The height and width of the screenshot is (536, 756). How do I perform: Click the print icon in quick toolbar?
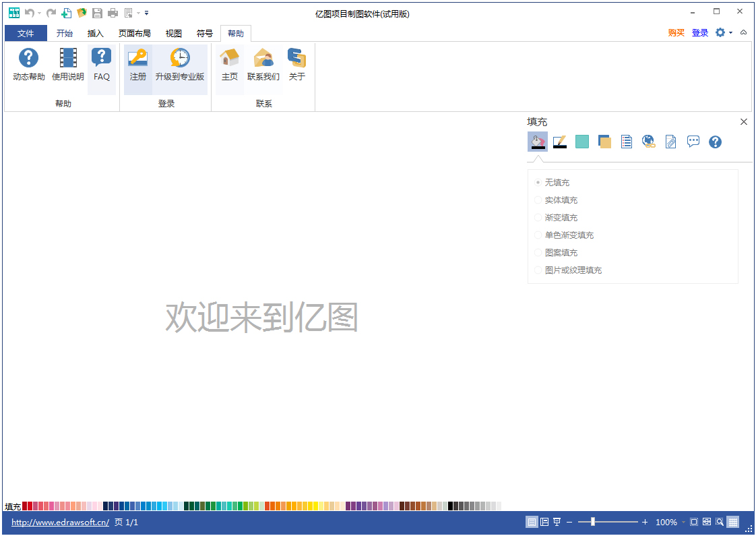tap(113, 13)
